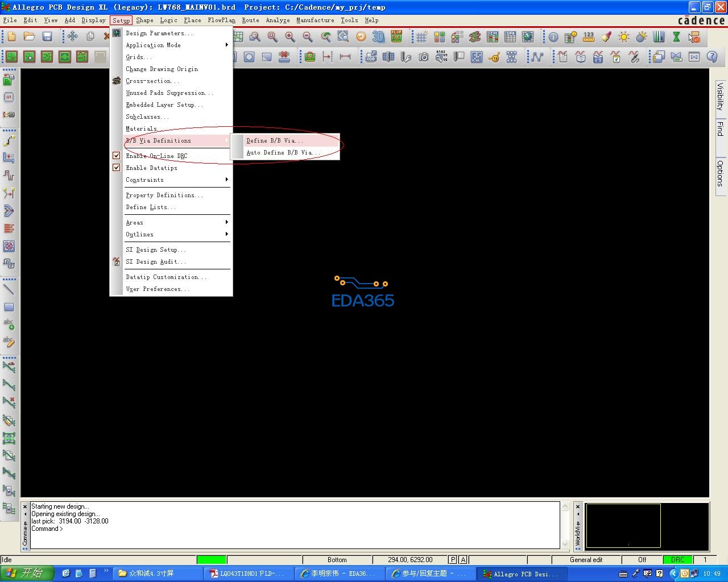Open the Manufacture menu

coord(315,20)
